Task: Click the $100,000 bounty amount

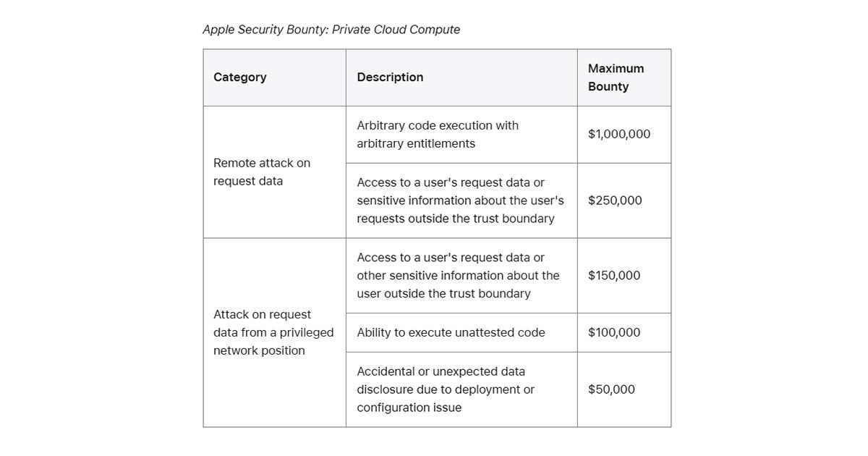Action: point(614,333)
